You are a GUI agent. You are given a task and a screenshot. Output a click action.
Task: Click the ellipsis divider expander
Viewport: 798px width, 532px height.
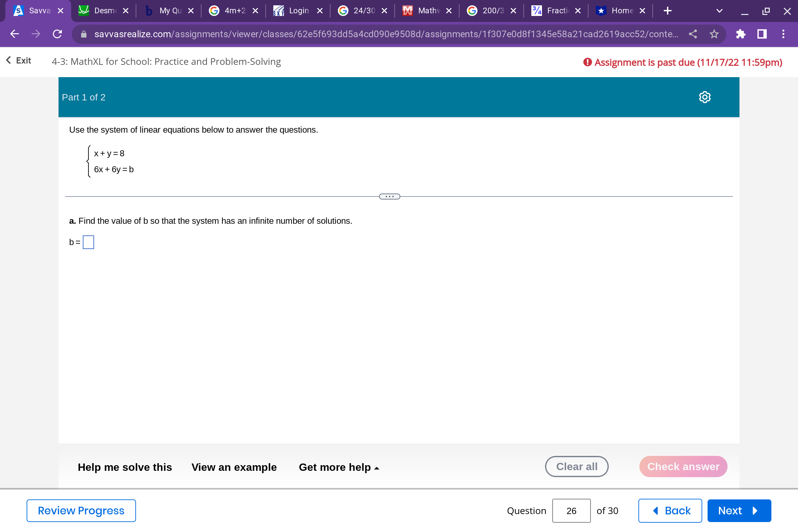click(389, 197)
